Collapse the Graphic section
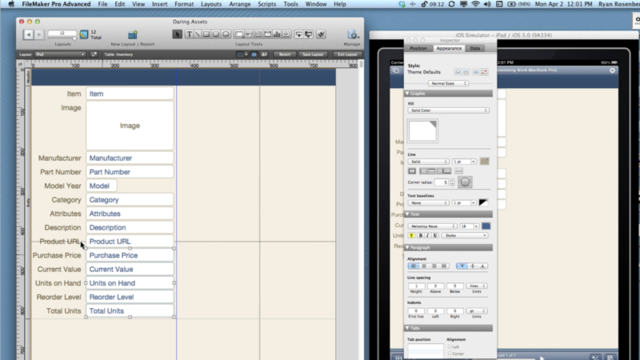 click(407, 93)
